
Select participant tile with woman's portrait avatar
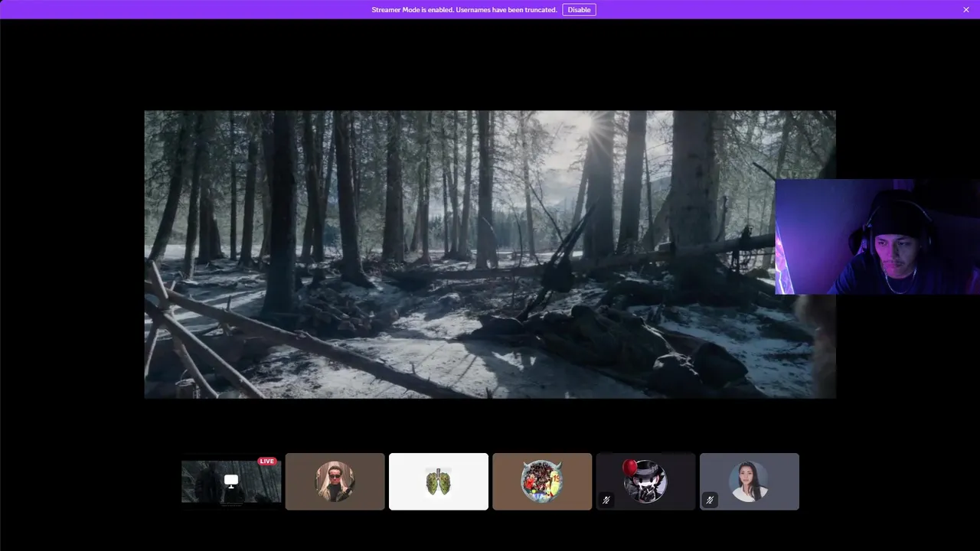750,481
